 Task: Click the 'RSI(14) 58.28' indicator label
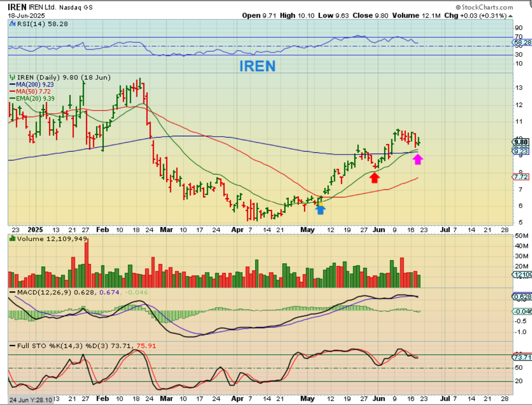tap(42, 24)
